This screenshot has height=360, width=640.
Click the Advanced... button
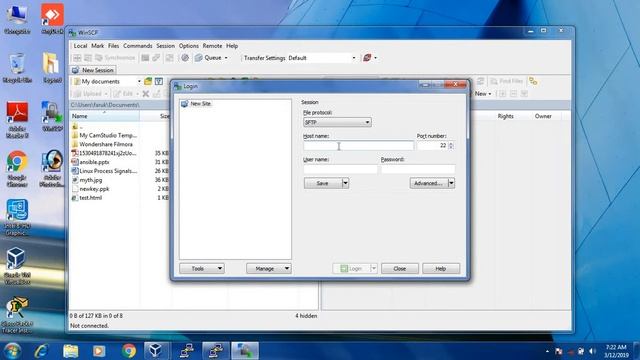(429, 183)
